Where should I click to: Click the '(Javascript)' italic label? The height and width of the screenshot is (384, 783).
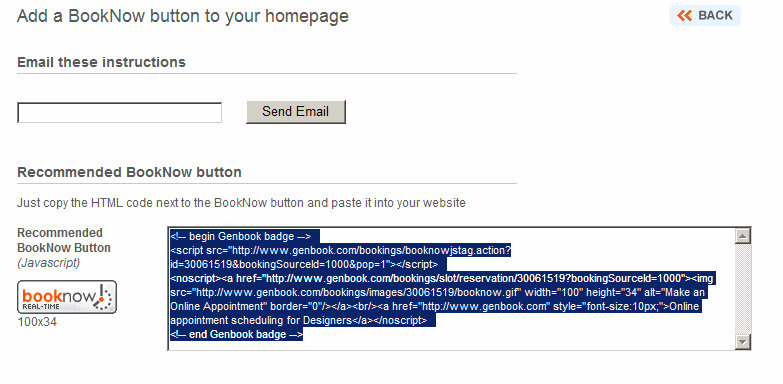[x=48, y=263]
